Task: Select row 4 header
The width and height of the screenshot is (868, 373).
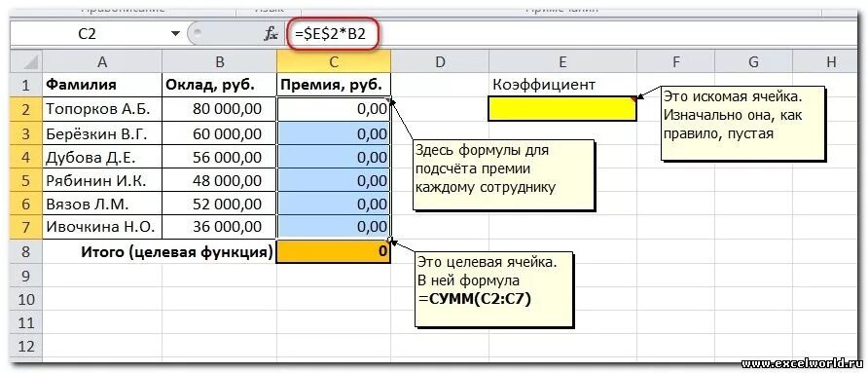Action: (x=25, y=157)
